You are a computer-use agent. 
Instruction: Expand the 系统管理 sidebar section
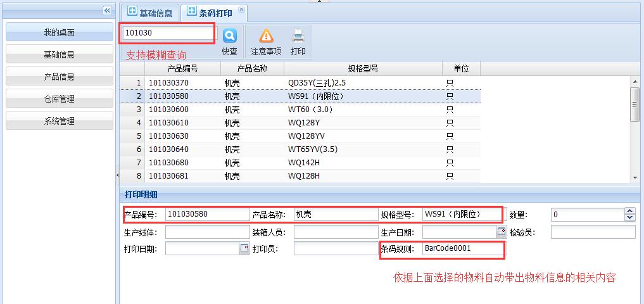[59, 121]
